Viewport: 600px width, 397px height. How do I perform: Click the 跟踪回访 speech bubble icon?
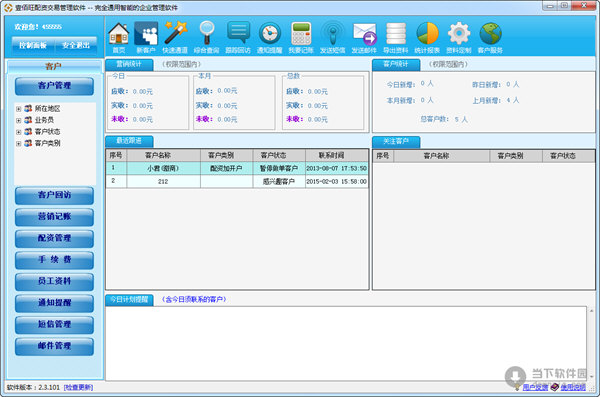point(238,38)
